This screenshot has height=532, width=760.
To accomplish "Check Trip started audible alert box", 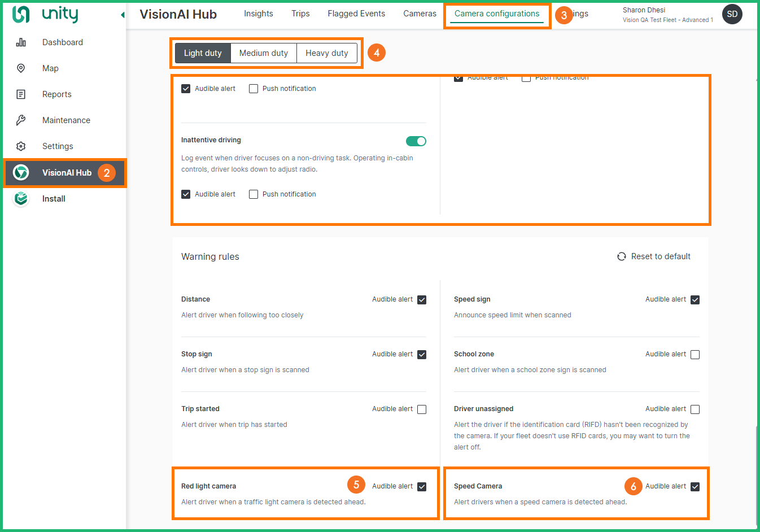I will click(422, 409).
